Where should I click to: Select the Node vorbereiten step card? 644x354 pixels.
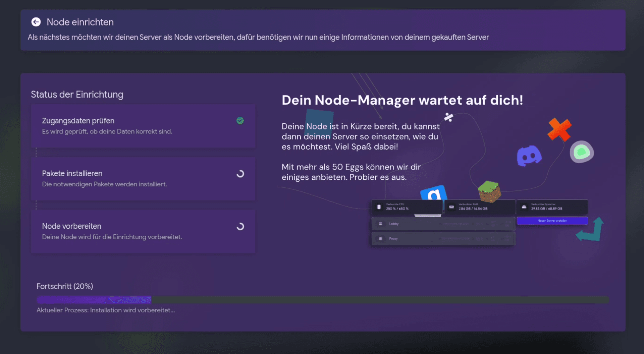point(143,231)
